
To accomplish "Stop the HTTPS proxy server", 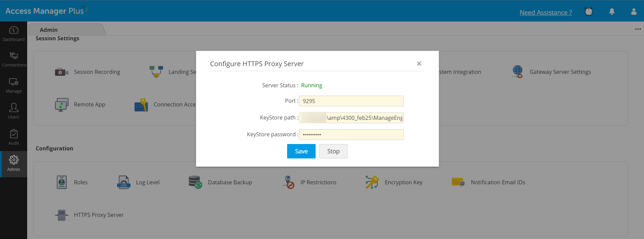I will point(333,151).
